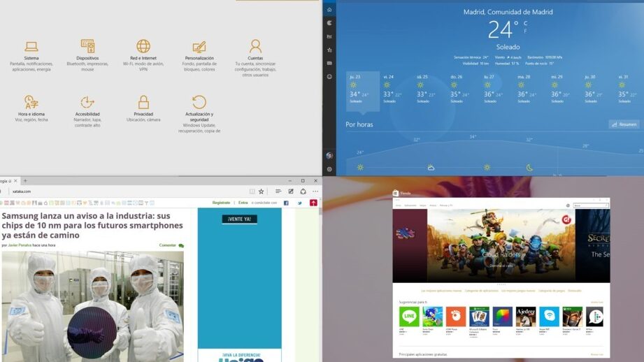Viewport: 644px width, 362px height.
Task: Click red upload arrow icon on Xataka
Action: pos(313,203)
